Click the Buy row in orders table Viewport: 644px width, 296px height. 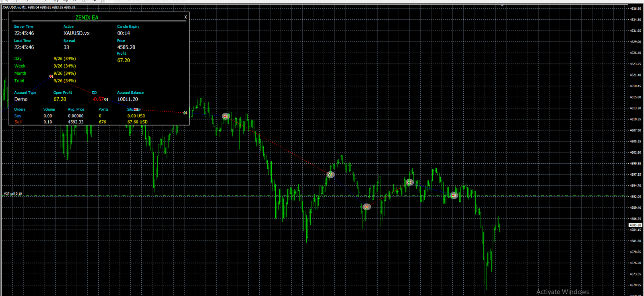click(80, 116)
